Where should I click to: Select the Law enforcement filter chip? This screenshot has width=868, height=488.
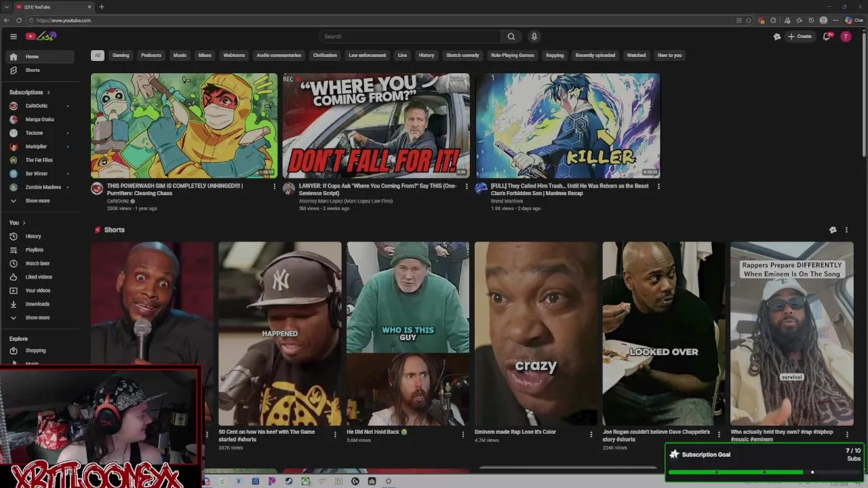pyautogui.click(x=368, y=56)
